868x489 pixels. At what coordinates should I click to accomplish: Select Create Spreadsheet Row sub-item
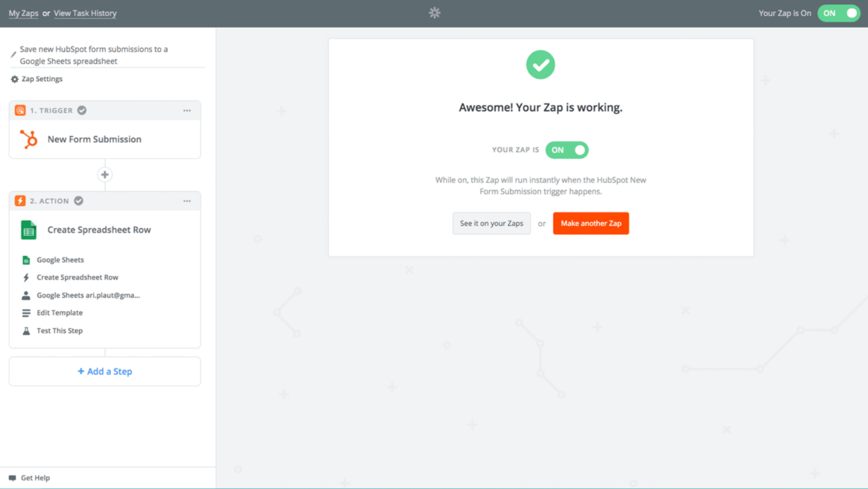point(77,278)
